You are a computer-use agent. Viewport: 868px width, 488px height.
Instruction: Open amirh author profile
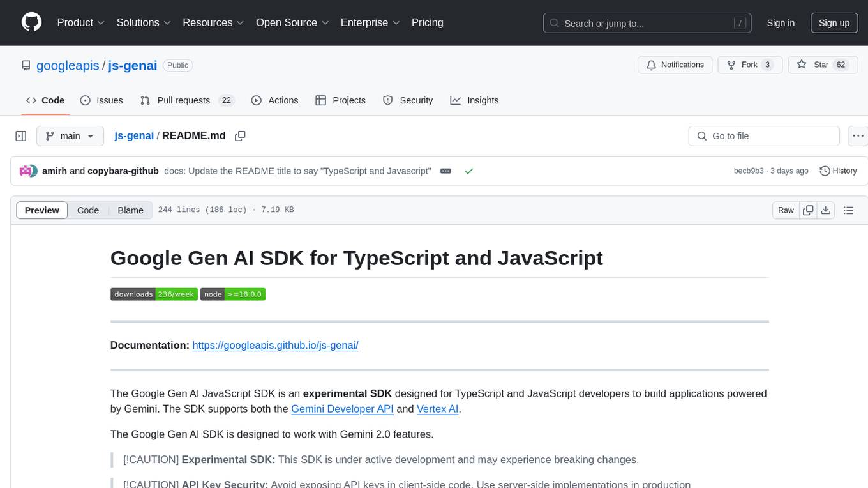point(54,171)
